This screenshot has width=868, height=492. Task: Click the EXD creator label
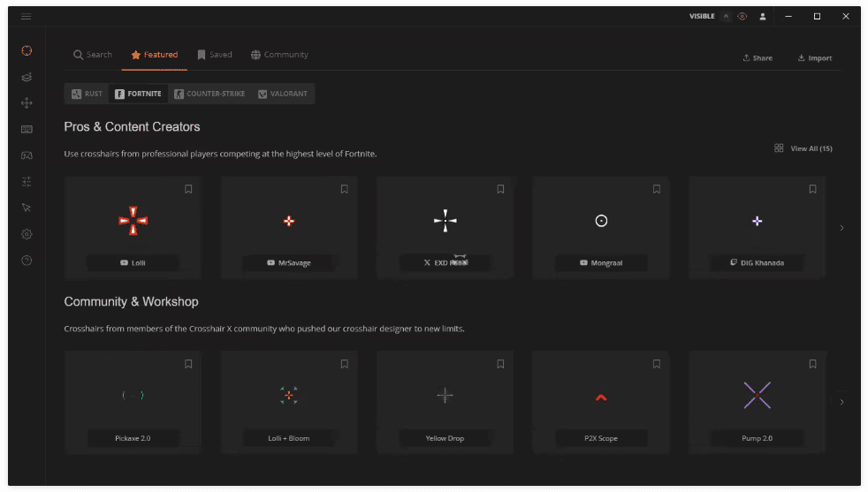click(445, 263)
